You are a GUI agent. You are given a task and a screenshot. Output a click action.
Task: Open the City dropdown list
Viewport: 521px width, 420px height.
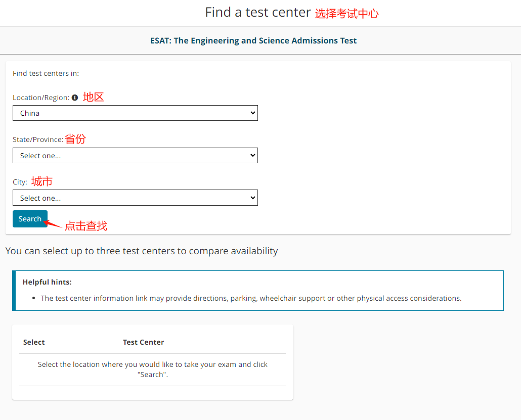[135, 198]
